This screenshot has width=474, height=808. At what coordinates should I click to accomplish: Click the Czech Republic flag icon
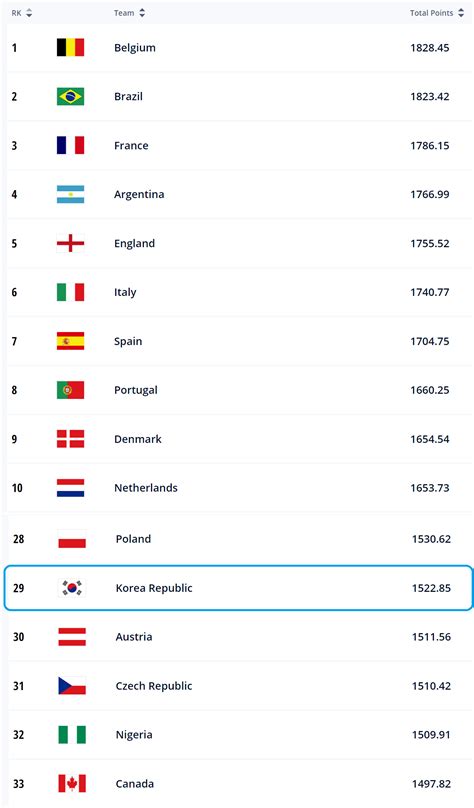click(x=72, y=686)
